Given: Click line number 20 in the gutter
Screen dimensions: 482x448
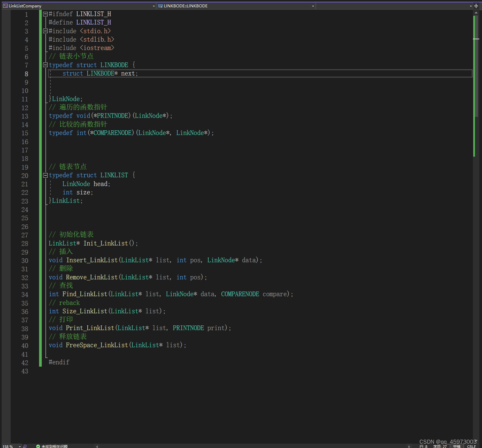Looking at the screenshot, I should (x=25, y=176).
